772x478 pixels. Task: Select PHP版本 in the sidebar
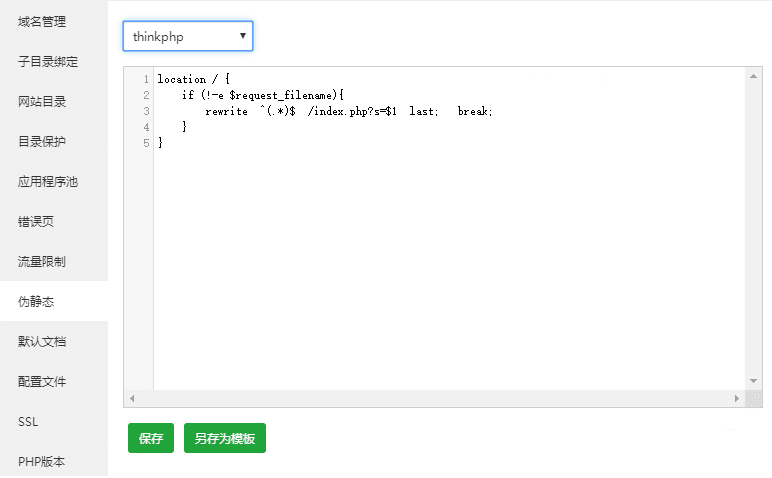pyautogui.click(x=42, y=461)
